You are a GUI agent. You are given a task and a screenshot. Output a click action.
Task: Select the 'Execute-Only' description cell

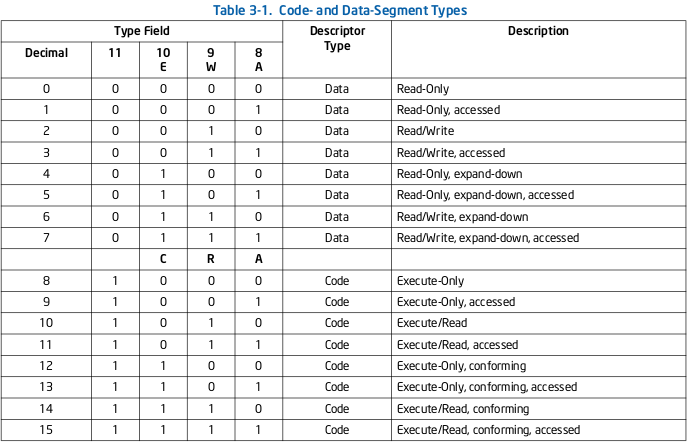tap(430, 281)
